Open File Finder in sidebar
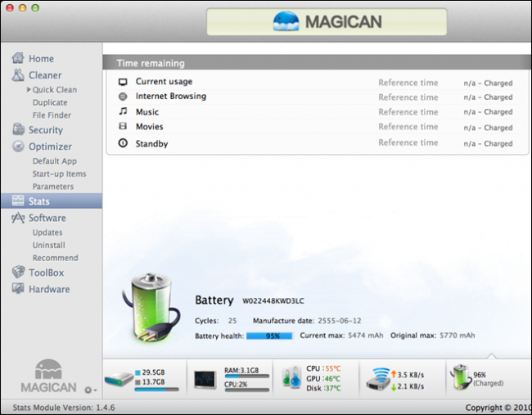532x415 pixels. [x=52, y=115]
